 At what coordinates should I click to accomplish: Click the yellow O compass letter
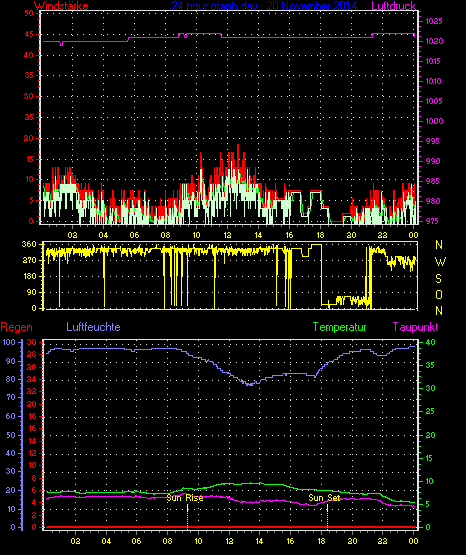(x=439, y=294)
